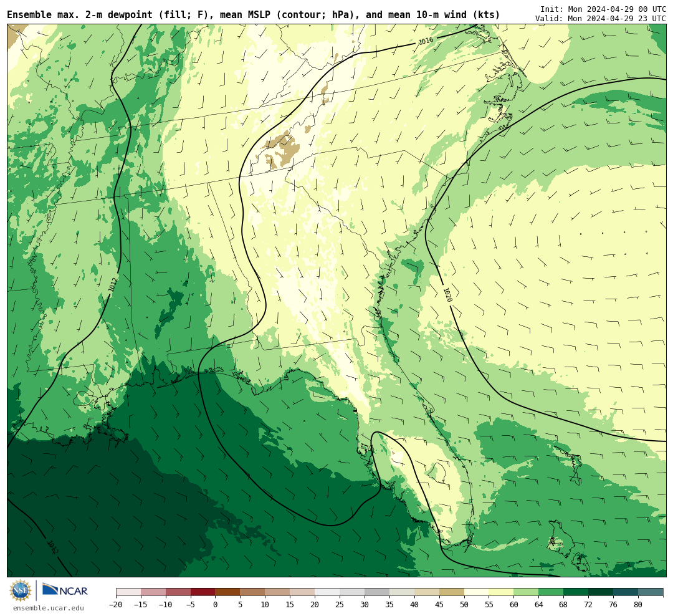This screenshot has width=673, height=616.
Task: Click the 0 colorbar tick label
Action: [216, 604]
